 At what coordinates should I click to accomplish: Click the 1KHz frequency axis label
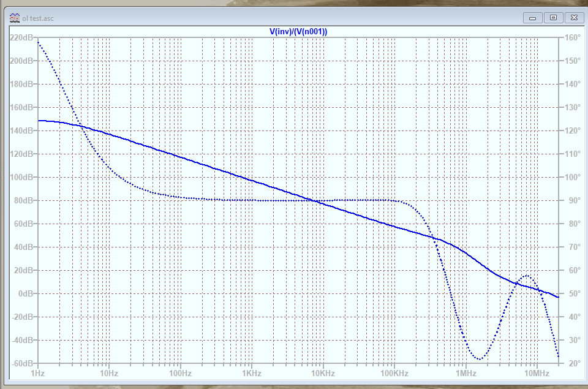tap(252, 373)
